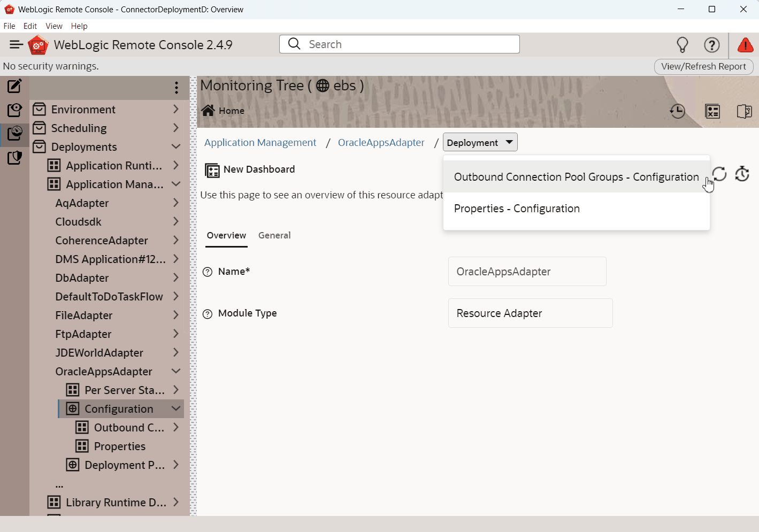Click the Home text in the header
The width and height of the screenshot is (759, 532).
(232, 111)
